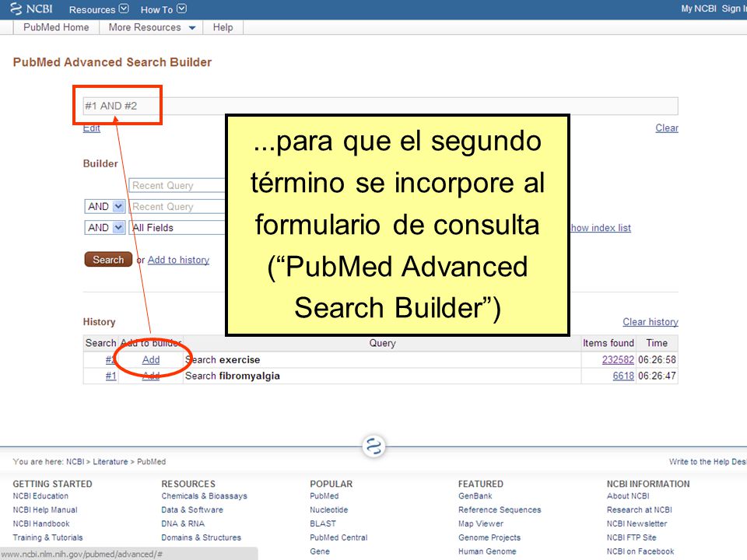Click the Show index list link
This screenshot has height=560, width=747.
600,228
